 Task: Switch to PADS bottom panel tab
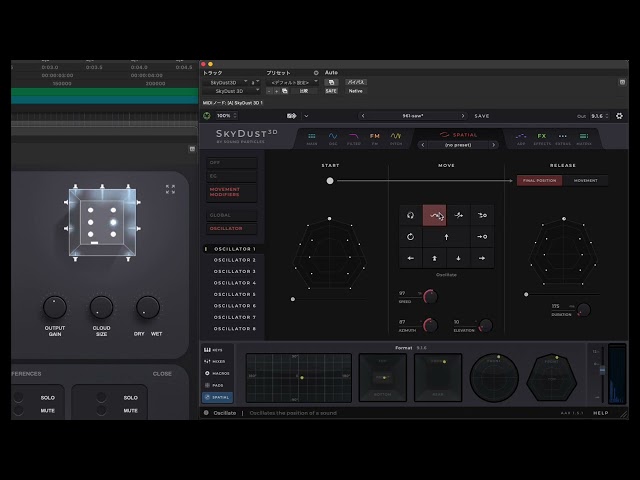tap(214, 385)
